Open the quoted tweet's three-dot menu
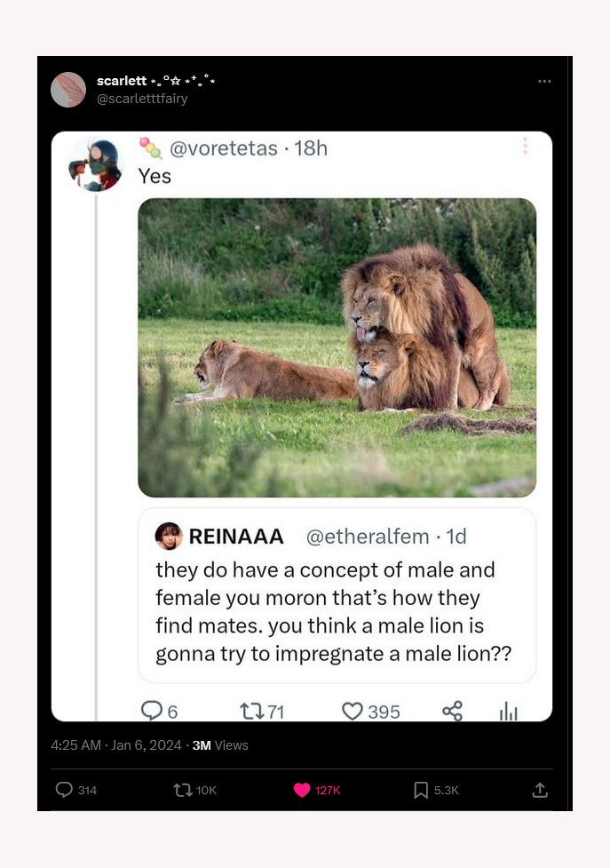The width and height of the screenshot is (610, 868). click(525, 147)
